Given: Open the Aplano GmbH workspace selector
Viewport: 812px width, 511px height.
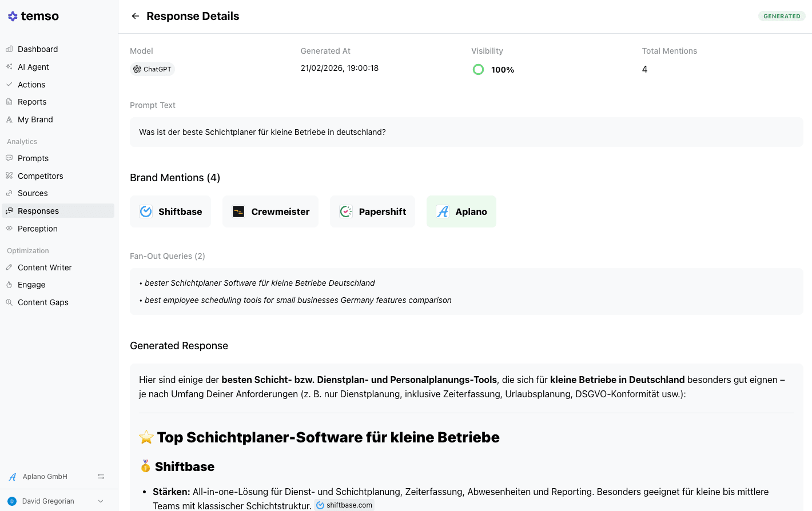Looking at the screenshot, I should (x=45, y=477).
